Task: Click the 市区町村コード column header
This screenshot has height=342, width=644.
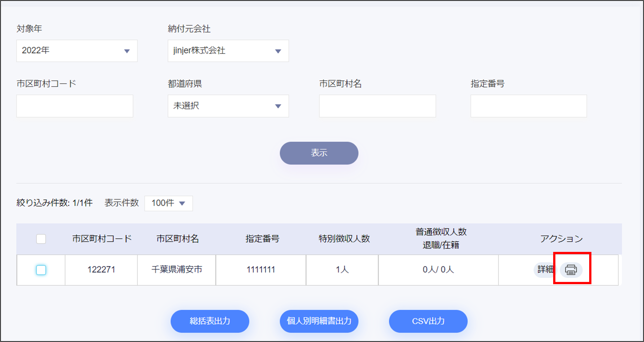Action: click(x=102, y=239)
